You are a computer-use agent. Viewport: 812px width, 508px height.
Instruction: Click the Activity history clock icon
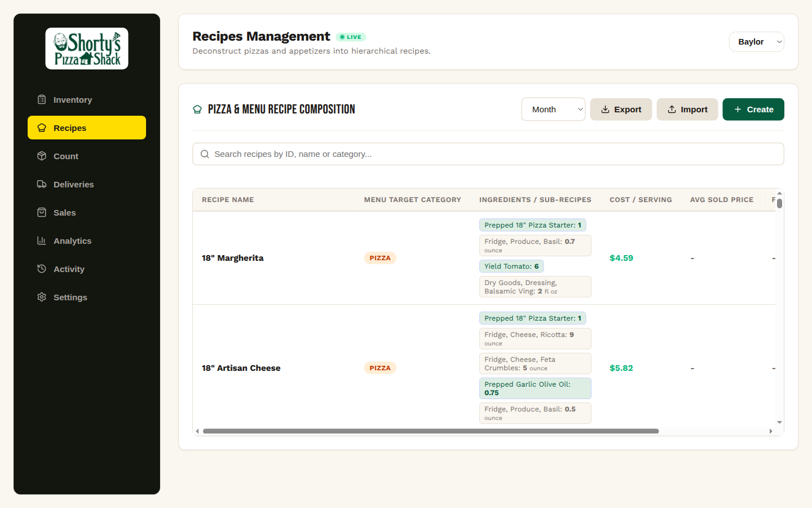pos(42,269)
